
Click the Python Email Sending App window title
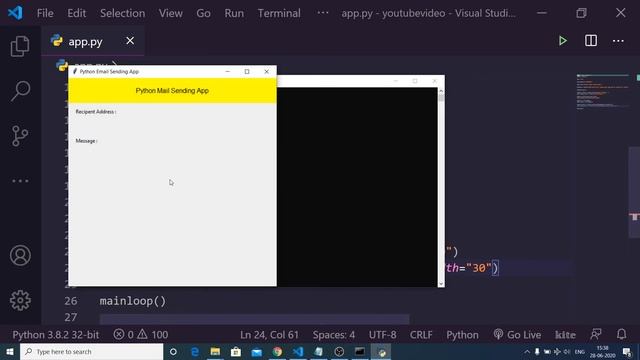(x=109, y=71)
